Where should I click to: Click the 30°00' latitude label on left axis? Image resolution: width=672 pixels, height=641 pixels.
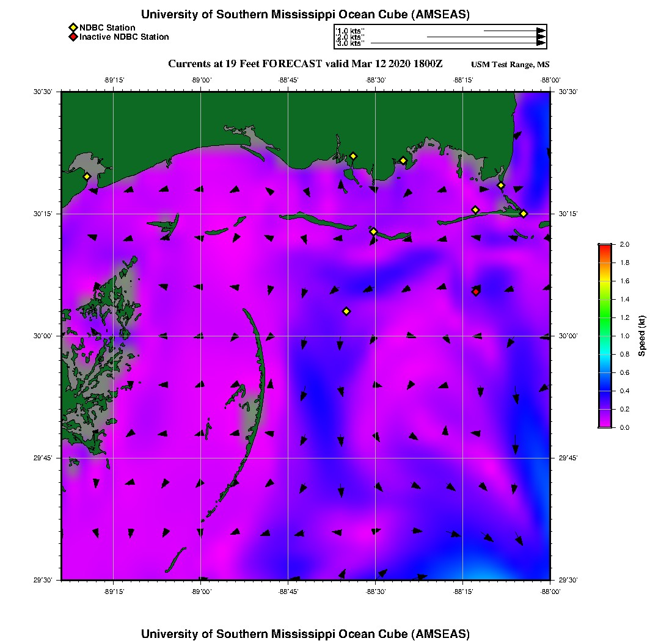45,336
